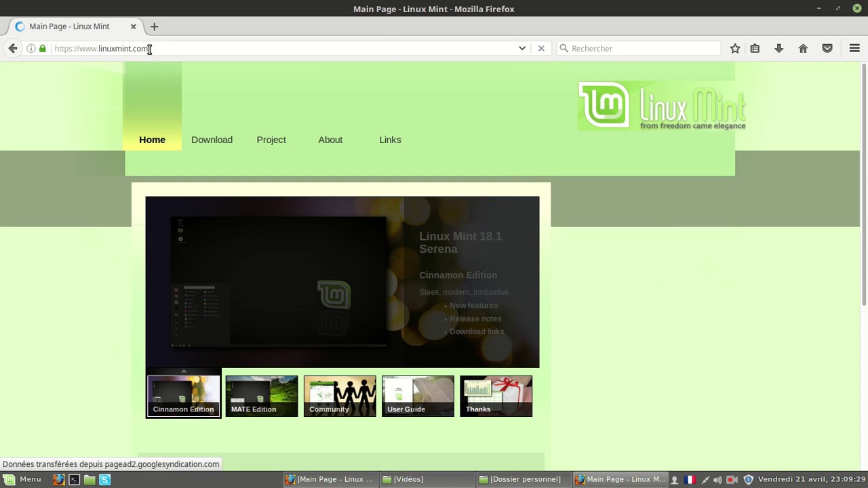Open the Project navigation item
868x488 pixels.
coord(271,140)
